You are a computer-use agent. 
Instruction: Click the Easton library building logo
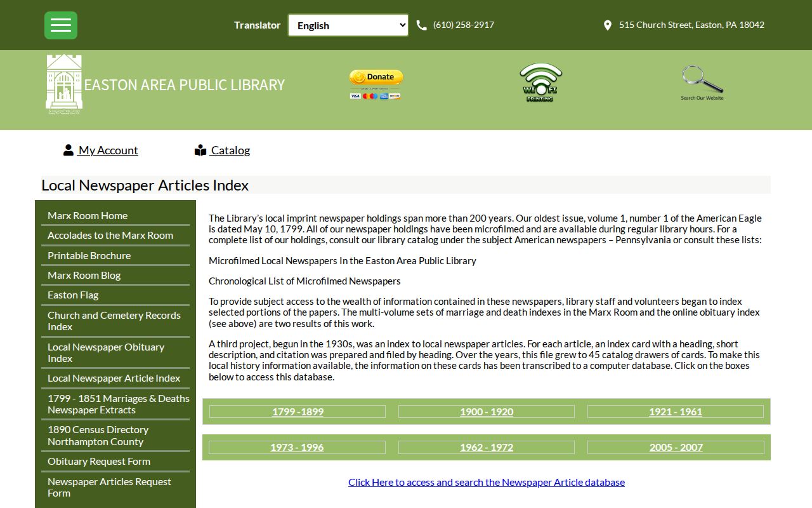click(x=64, y=84)
